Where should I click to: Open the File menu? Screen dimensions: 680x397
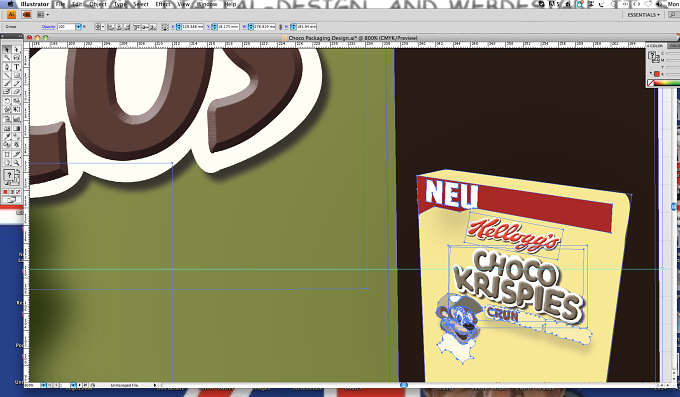[60, 4]
